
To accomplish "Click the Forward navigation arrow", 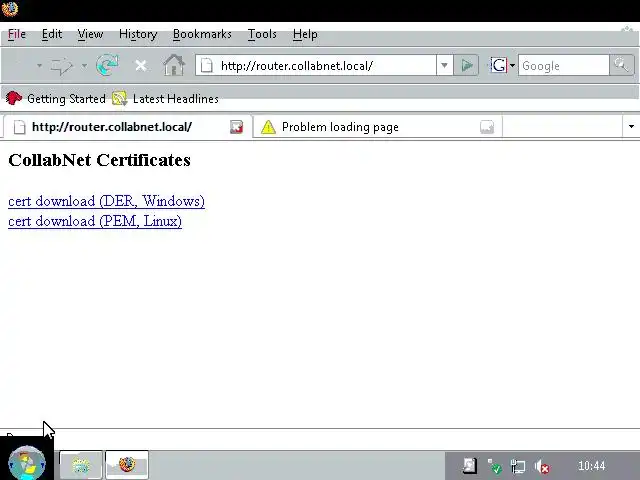I will point(62,66).
